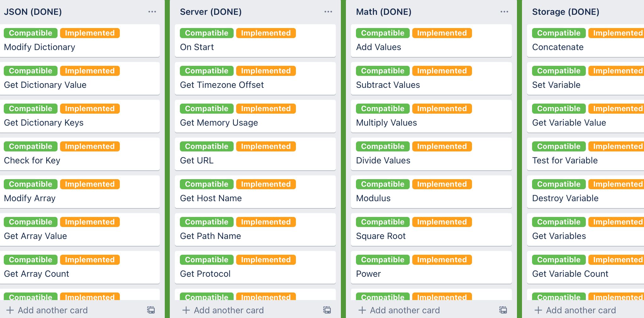644x318 pixels.
Task: Add another card to the Math list
Action: [x=399, y=310]
